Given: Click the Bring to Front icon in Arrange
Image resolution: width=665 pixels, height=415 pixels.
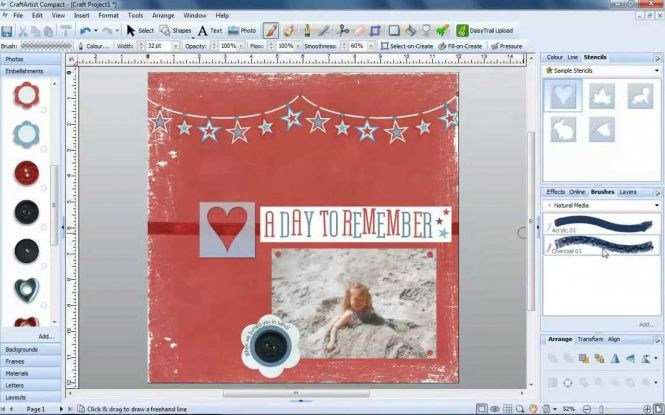Looking at the screenshot, I should pyautogui.click(x=584, y=359).
